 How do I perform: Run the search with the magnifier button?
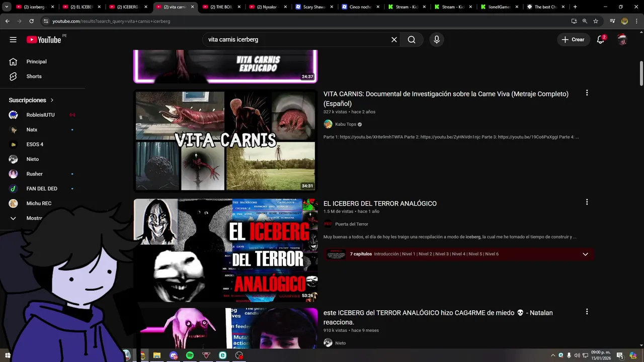412,40
